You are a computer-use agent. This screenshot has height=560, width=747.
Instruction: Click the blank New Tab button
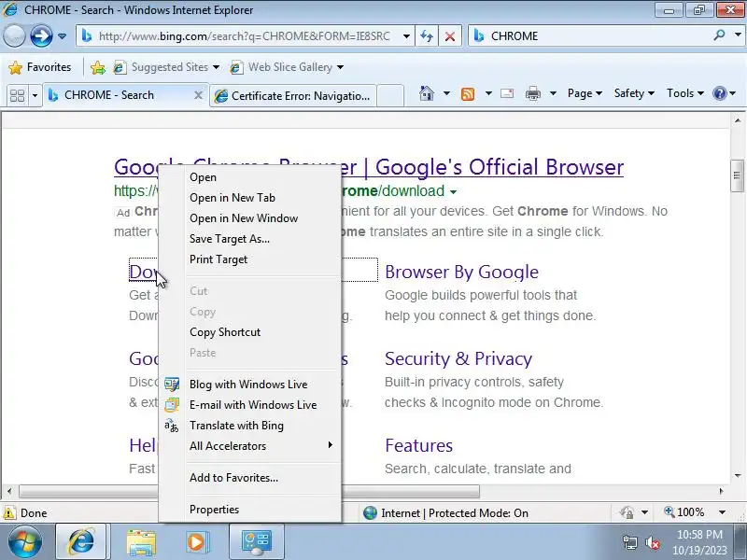click(x=390, y=96)
